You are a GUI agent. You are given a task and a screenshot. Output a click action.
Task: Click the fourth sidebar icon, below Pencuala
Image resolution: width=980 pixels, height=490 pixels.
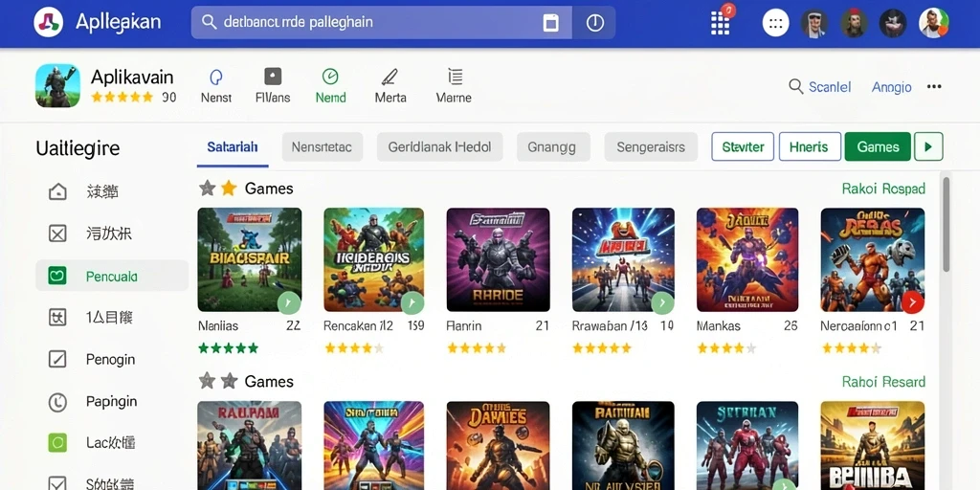(57, 318)
